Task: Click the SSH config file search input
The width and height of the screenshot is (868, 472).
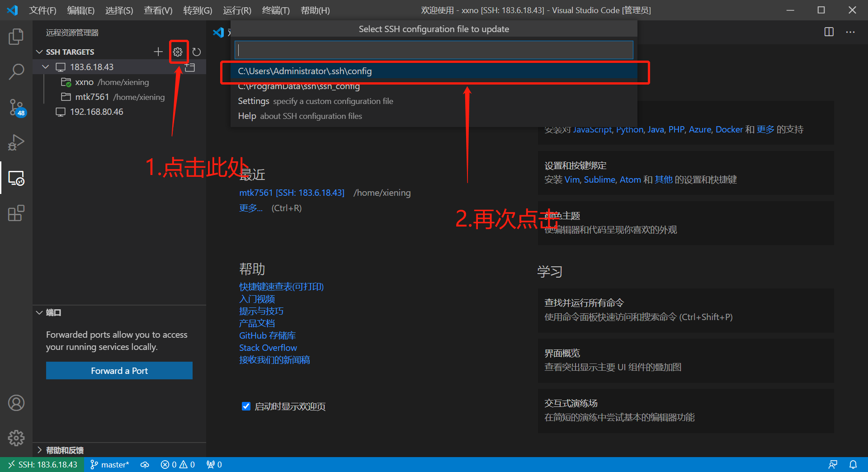Action: pyautogui.click(x=434, y=50)
